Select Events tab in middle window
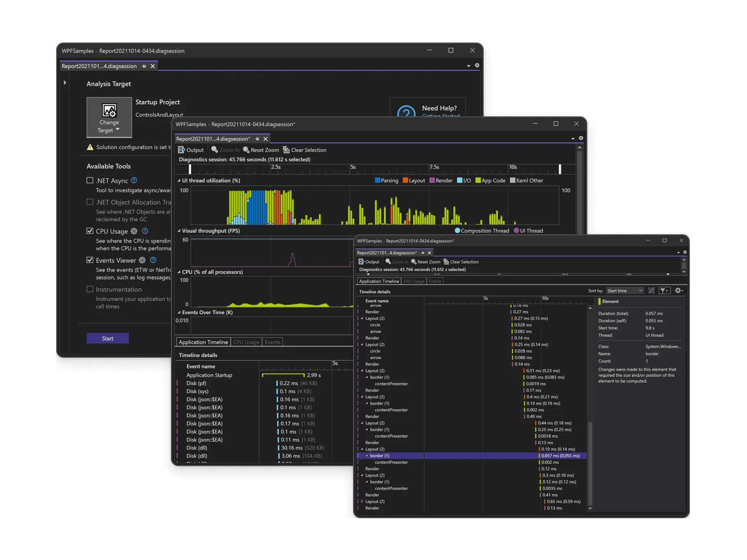 (x=272, y=342)
